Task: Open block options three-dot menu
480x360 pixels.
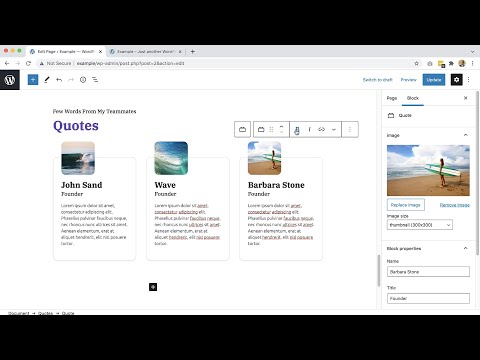Action: 350,129
